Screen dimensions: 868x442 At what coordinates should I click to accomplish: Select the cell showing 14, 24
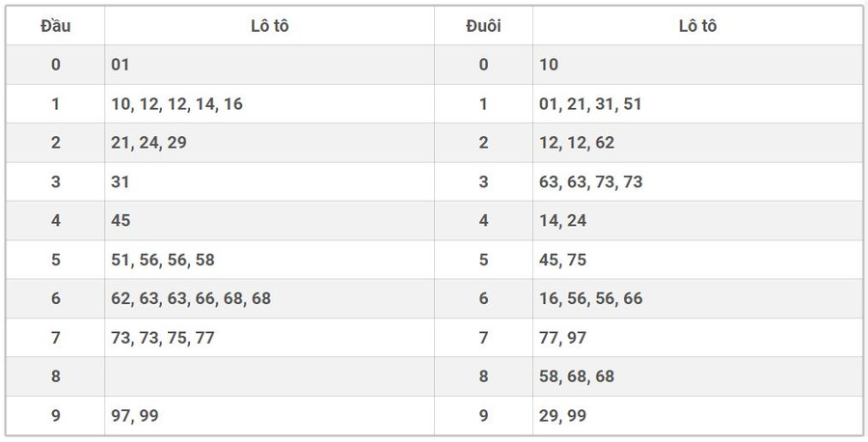(x=563, y=221)
